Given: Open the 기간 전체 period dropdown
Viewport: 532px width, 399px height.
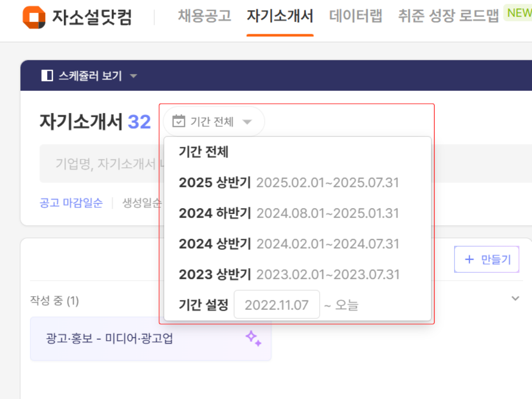Looking at the screenshot, I should 213,121.
